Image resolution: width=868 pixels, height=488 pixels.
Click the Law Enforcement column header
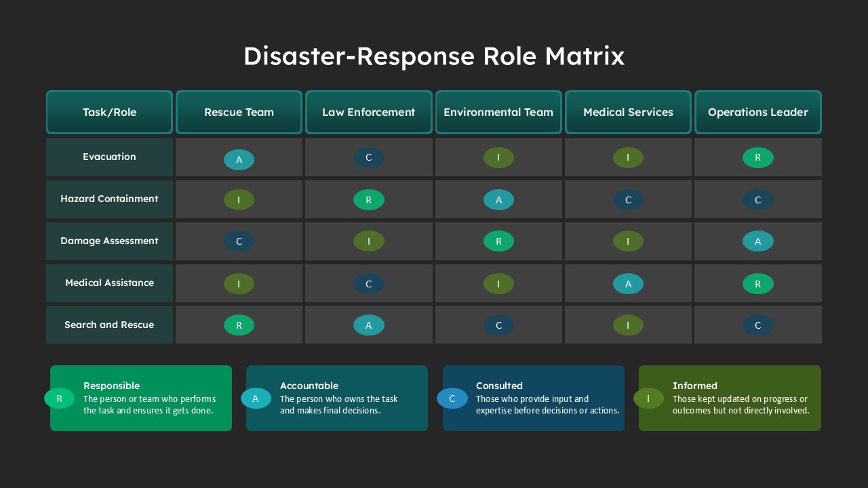(369, 112)
